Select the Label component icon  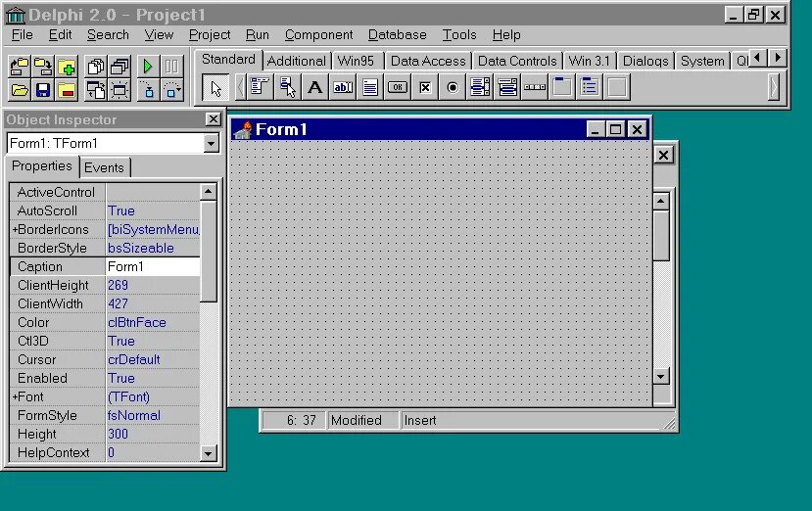(x=314, y=87)
